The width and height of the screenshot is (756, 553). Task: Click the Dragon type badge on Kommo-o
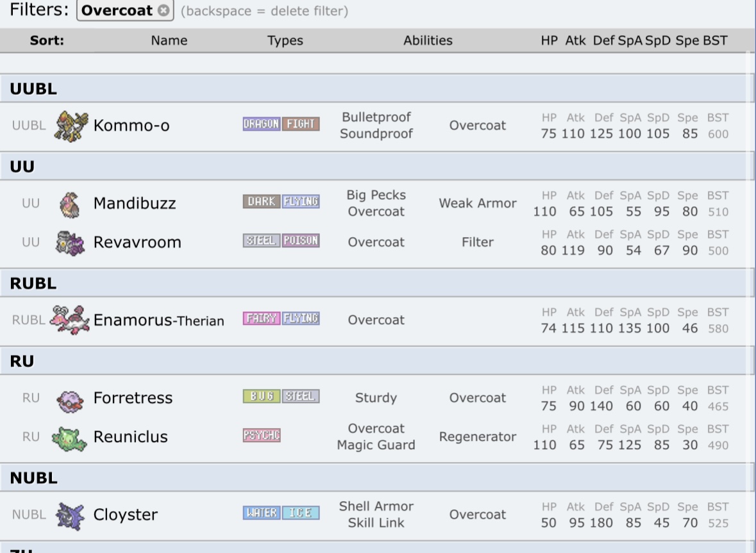point(262,124)
